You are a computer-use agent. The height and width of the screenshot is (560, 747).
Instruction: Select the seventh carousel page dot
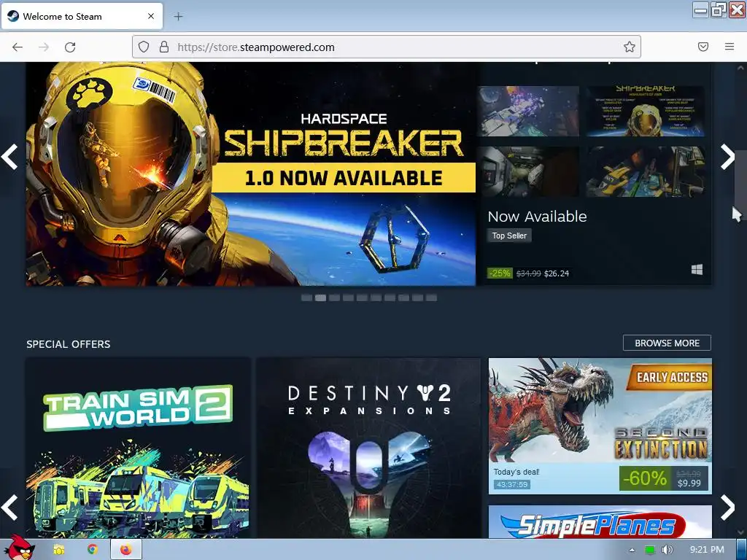(390, 298)
